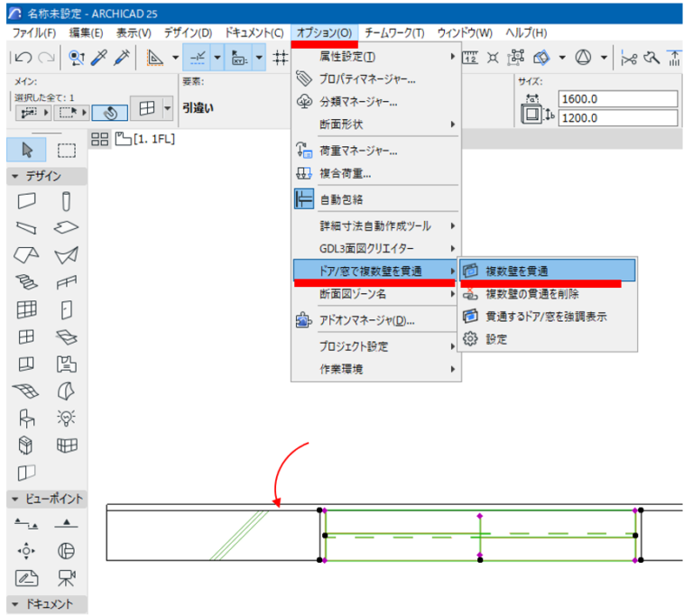Viewport: 693px width, 616px height.
Task: Open the dropdown next to snap guides
Action: [217, 58]
